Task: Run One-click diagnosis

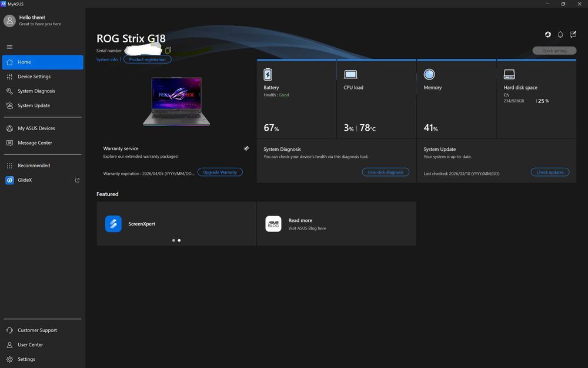Action: click(x=386, y=172)
